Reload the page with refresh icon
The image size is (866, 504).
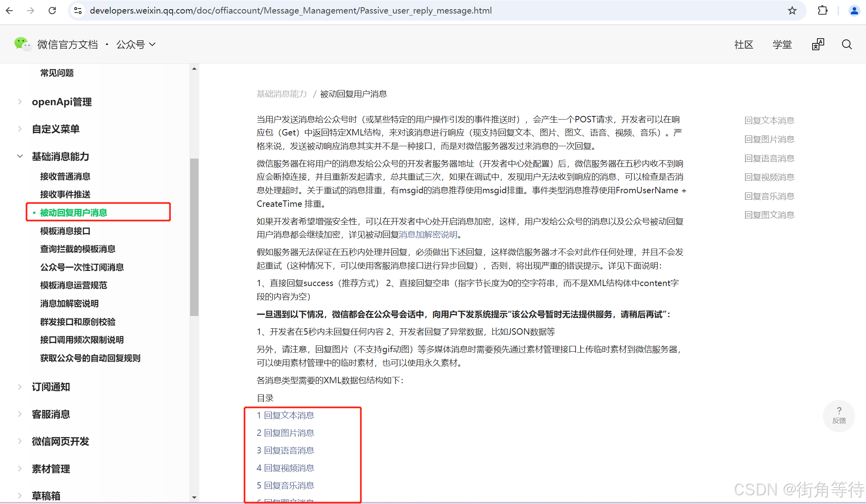[x=52, y=11]
